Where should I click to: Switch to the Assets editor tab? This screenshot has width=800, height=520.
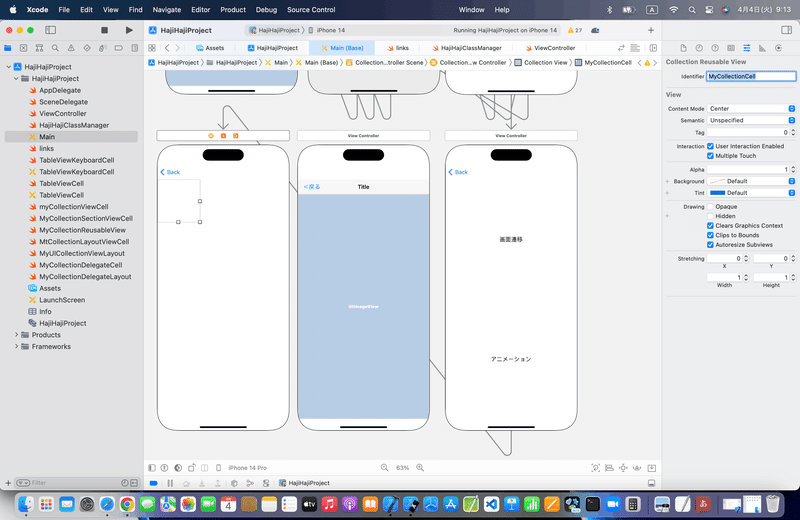pos(210,48)
